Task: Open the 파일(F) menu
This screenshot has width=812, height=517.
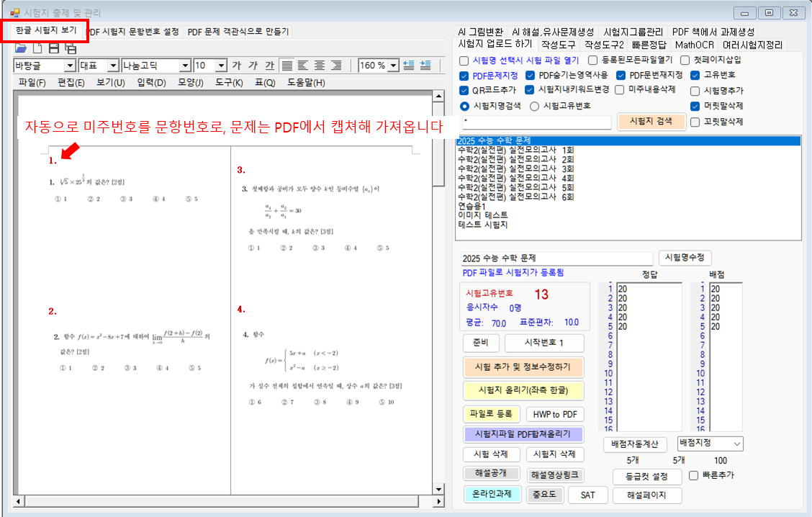Action: [x=32, y=83]
